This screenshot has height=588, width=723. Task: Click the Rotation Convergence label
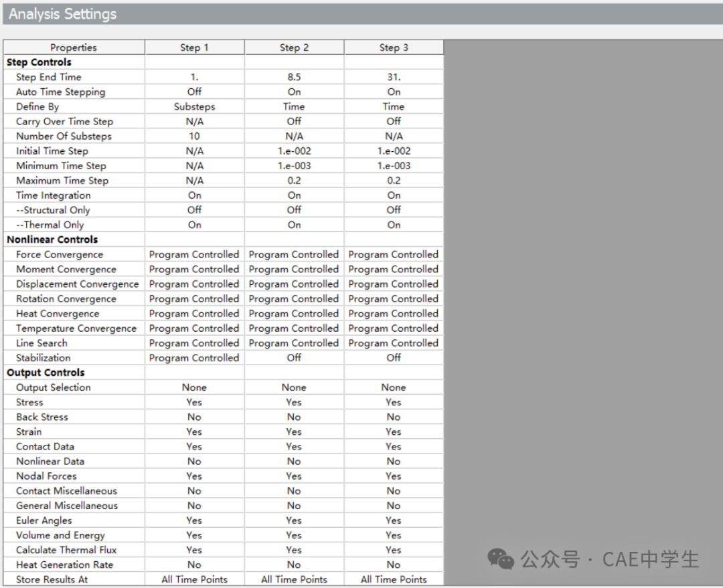[x=66, y=298]
